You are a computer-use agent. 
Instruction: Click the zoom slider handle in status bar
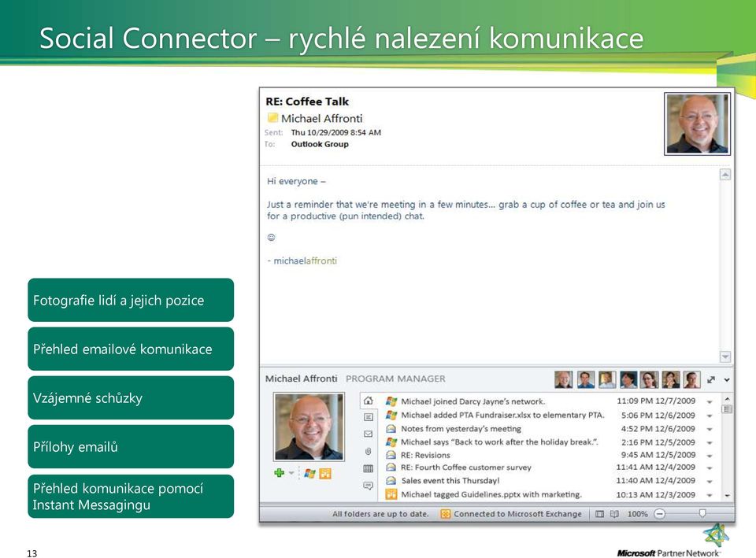[x=702, y=513]
